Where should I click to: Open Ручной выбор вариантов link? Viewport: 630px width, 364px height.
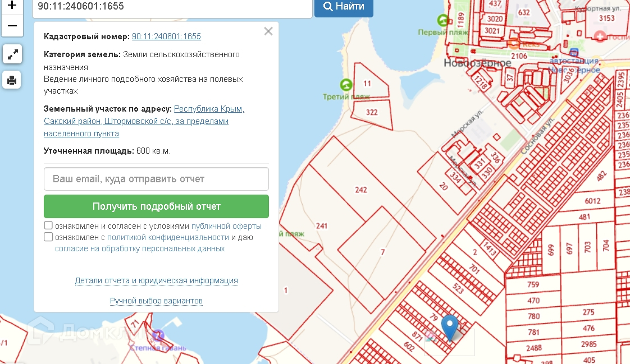point(156,301)
